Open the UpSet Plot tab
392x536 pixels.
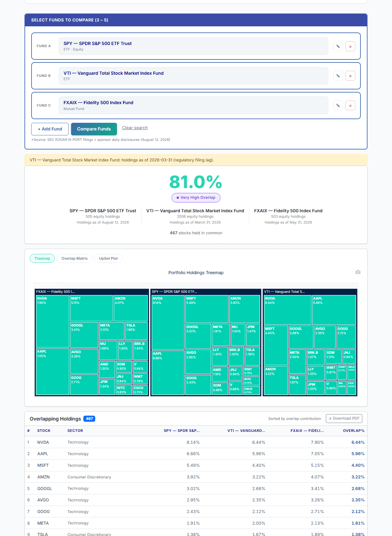click(x=108, y=259)
